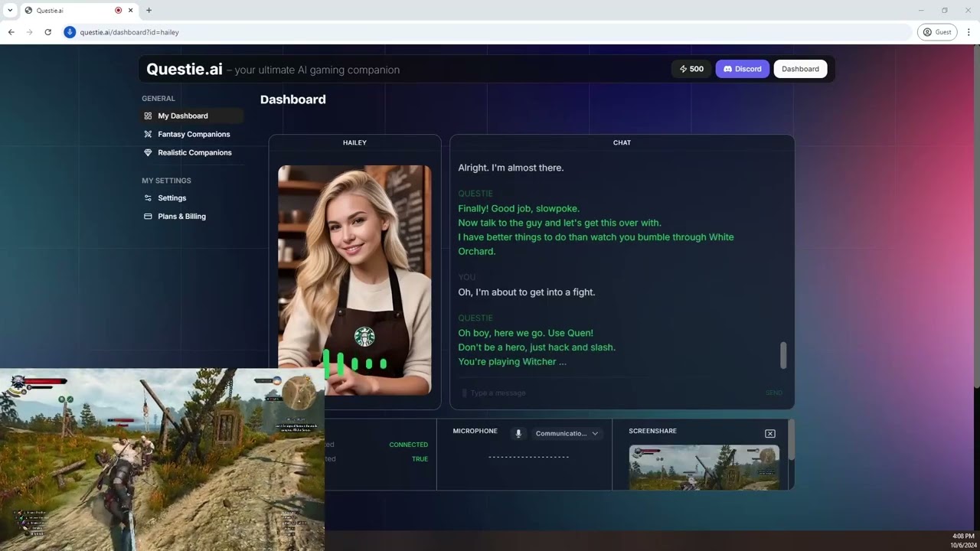Click the screenshare preview thumbnail
The width and height of the screenshot is (980, 551).
(x=704, y=468)
